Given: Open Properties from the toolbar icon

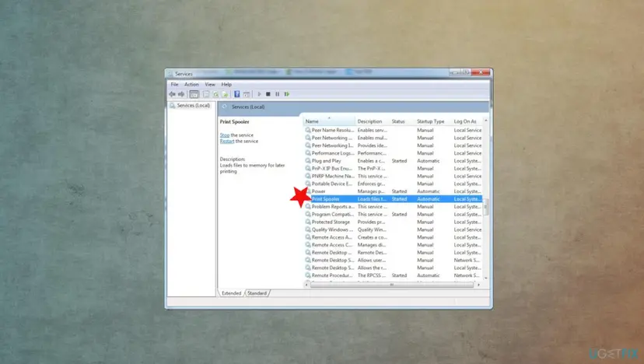Looking at the screenshot, I should (x=206, y=94).
